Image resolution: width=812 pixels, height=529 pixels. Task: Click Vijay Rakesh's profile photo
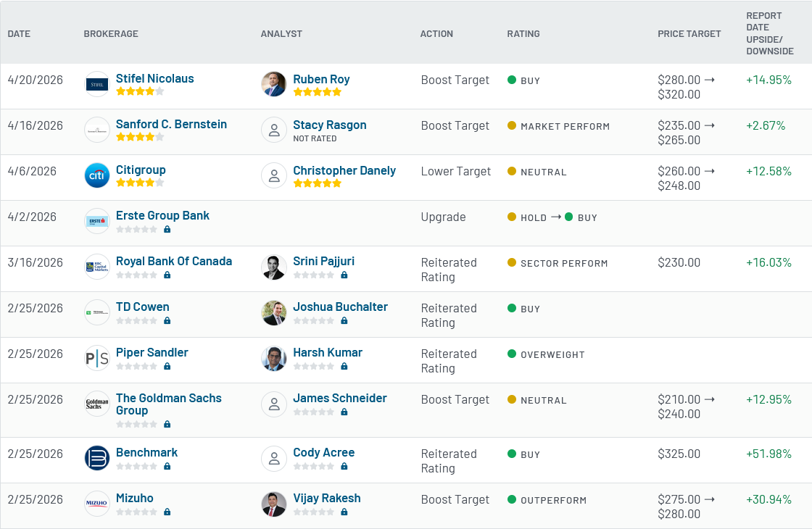click(x=274, y=504)
